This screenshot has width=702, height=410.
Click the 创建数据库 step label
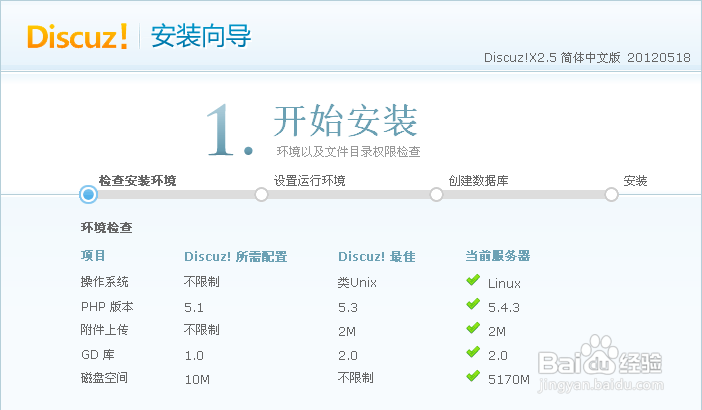tap(478, 181)
